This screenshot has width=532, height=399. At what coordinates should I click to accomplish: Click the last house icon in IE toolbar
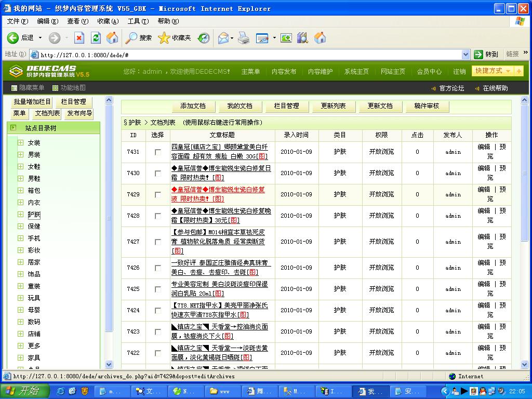coord(320,37)
